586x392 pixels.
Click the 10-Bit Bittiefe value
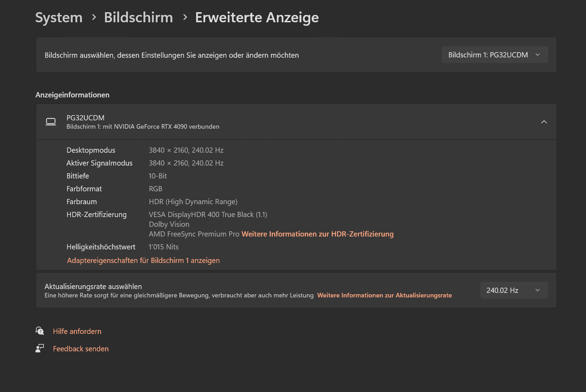pos(158,176)
